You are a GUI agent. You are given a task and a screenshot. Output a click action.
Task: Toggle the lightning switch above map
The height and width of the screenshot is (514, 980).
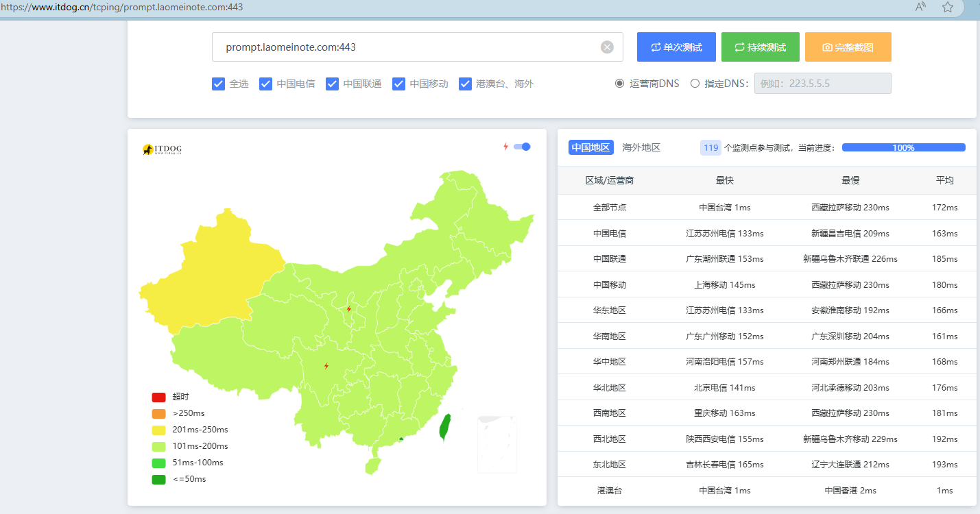click(522, 147)
